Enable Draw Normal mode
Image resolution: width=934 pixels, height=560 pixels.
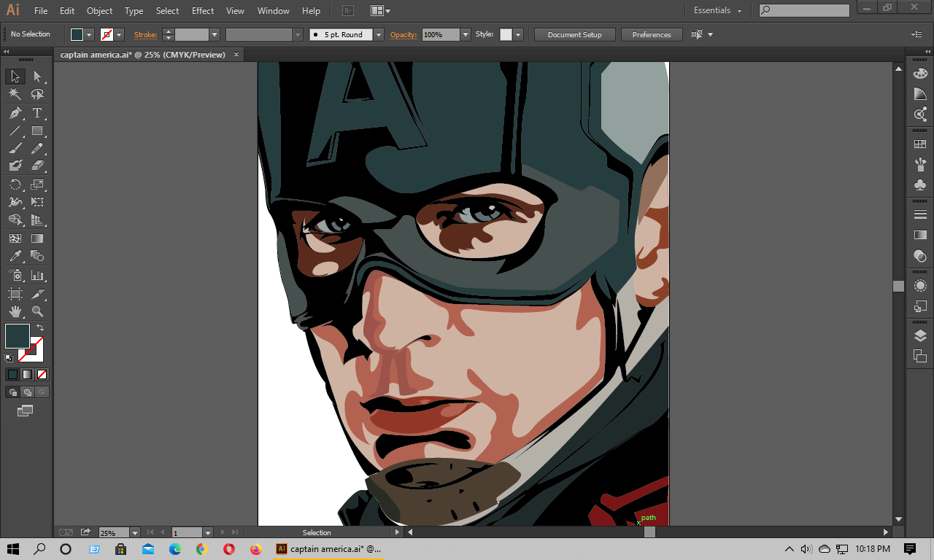pos(12,392)
